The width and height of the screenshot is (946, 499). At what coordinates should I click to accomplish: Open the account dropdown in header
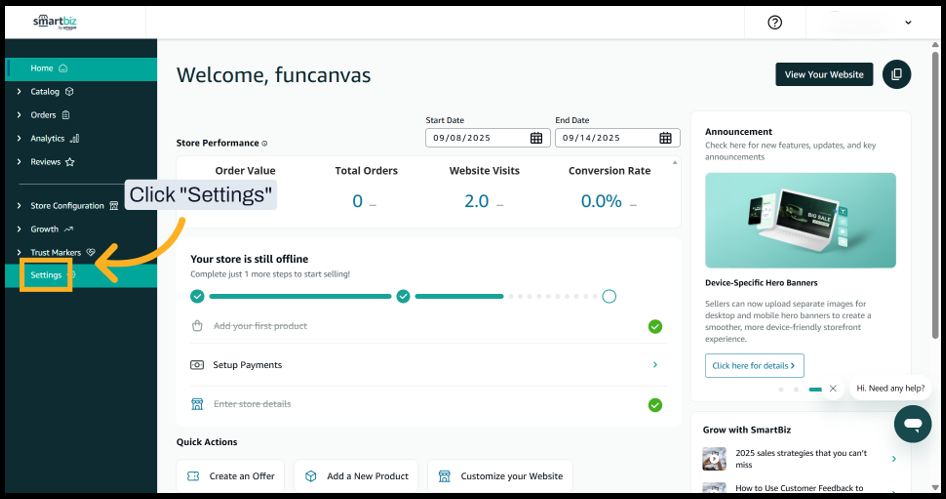pos(908,22)
